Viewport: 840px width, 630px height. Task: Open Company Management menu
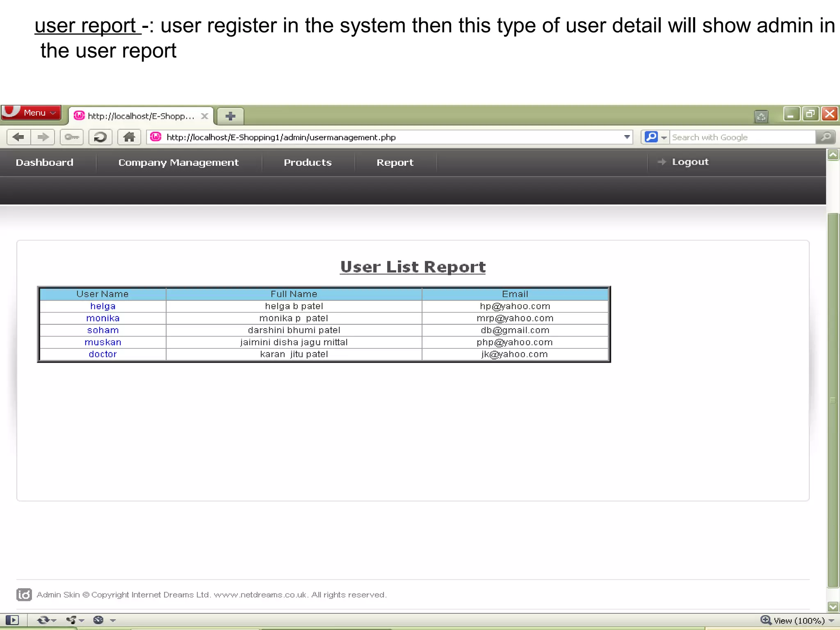click(x=178, y=163)
